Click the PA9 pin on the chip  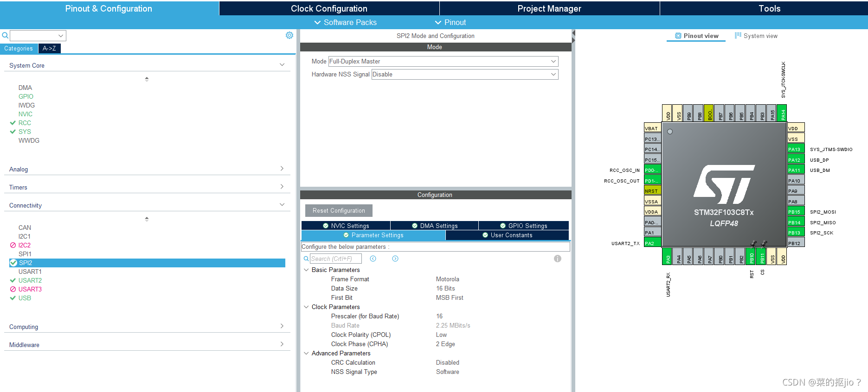796,191
